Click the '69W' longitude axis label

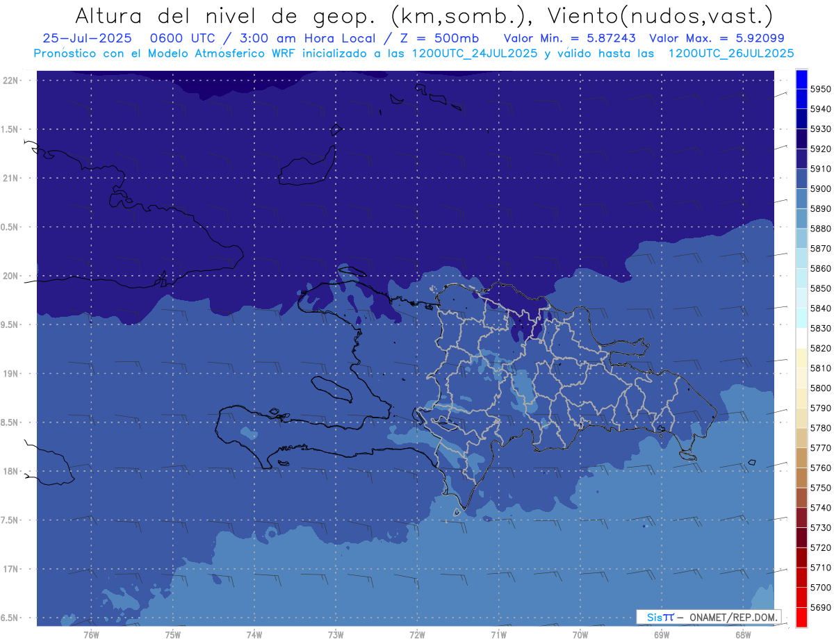662,634
